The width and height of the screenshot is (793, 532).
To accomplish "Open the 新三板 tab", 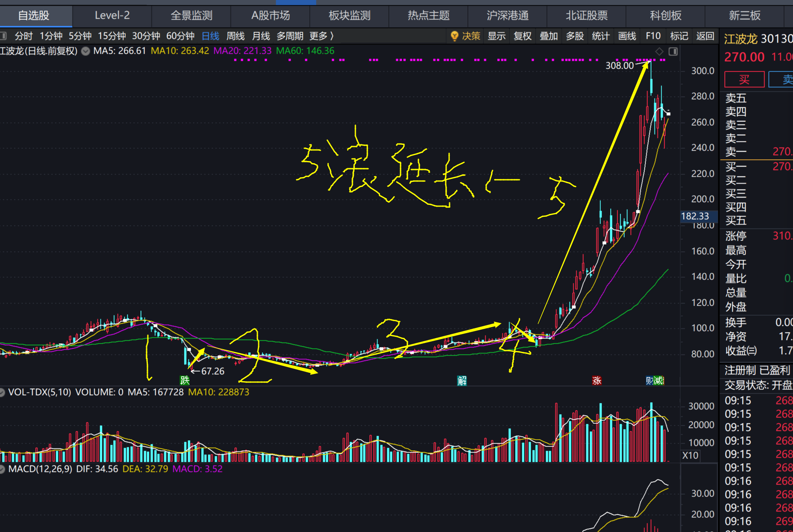I will point(744,16).
